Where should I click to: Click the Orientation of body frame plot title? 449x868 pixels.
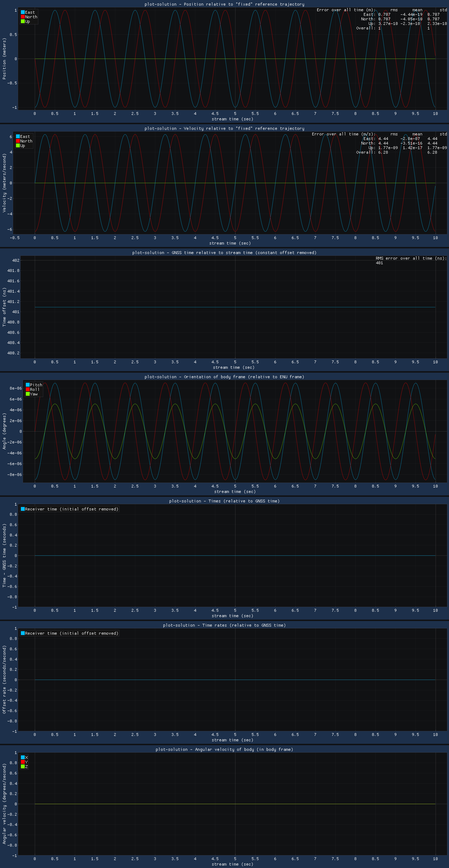[x=224, y=377]
